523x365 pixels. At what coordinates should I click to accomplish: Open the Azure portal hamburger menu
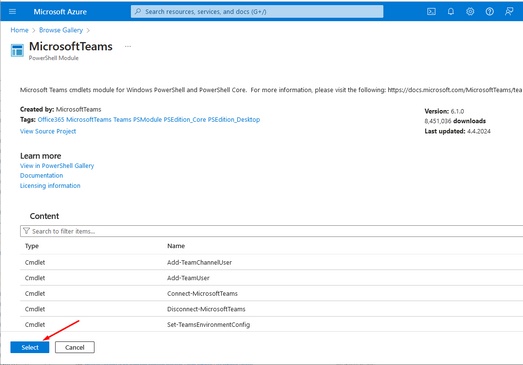click(x=12, y=11)
